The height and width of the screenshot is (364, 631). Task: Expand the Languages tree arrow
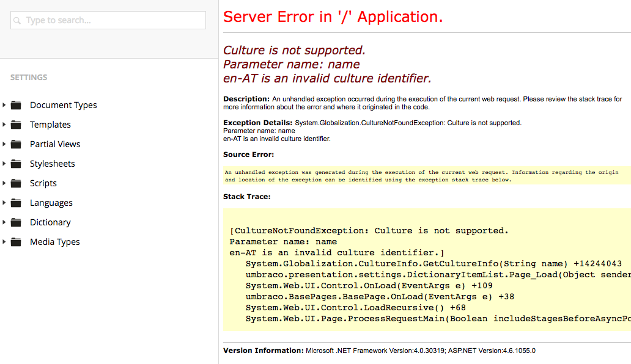4,203
